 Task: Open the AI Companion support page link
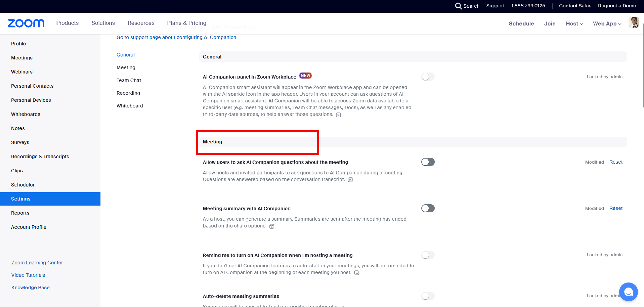(176, 37)
